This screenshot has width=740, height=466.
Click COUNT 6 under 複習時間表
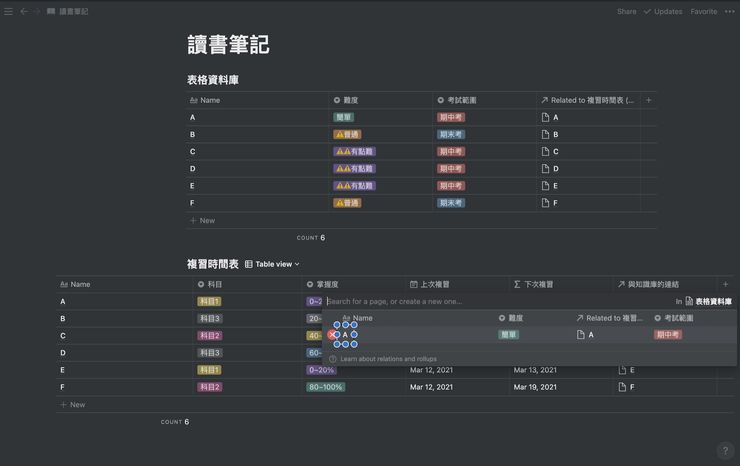coord(175,422)
